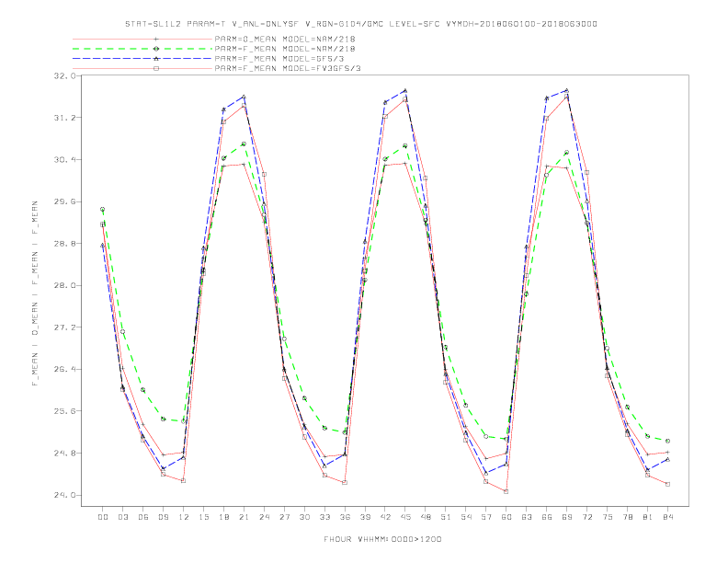This screenshot has width=728, height=563.
Task: Click forecast hour label 03
Action: pyautogui.click(x=122, y=517)
